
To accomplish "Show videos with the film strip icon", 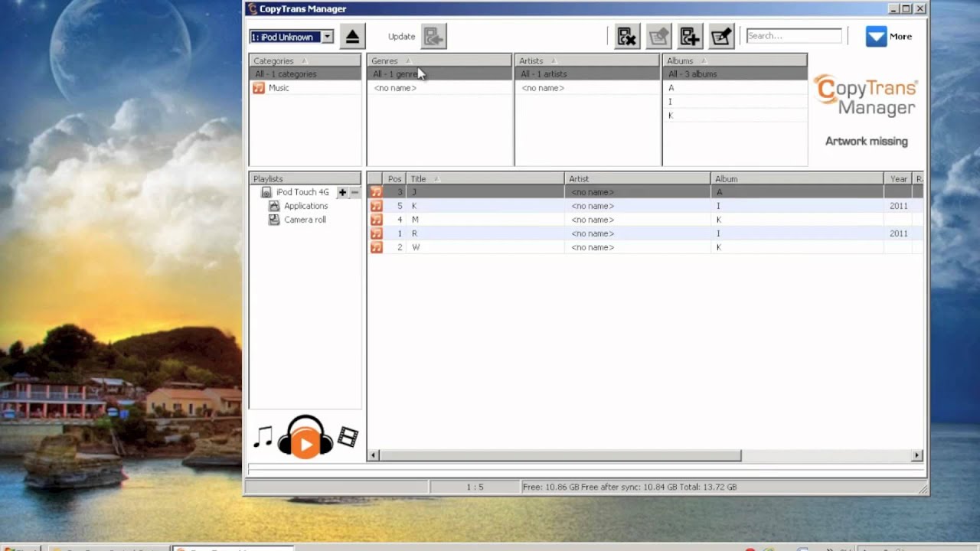I will pyautogui.click(x=348, y=437).
